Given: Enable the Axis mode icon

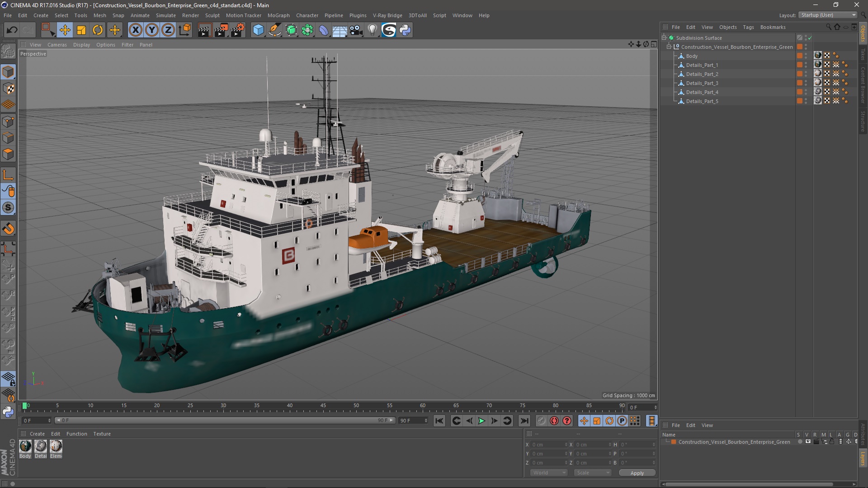Looking at the screenshot, I should pyautogui.click(x=8, y=175).
